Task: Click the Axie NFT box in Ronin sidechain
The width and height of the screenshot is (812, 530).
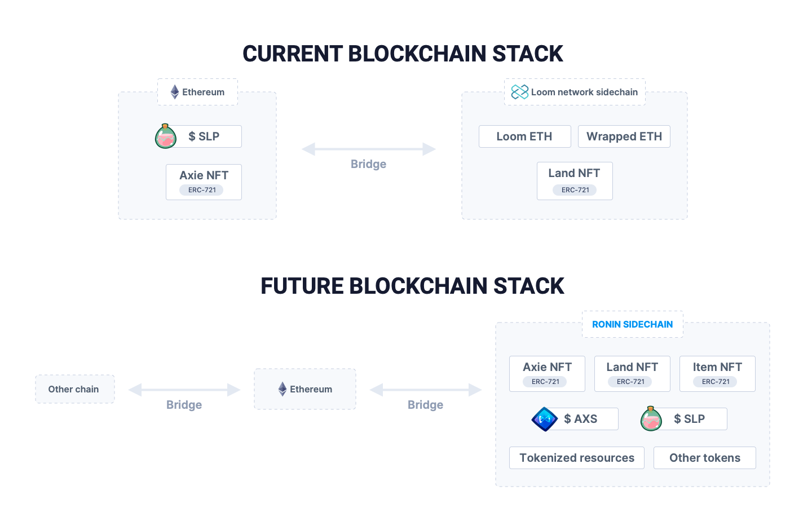Action: pyautogui.click(x=547, y=373)
